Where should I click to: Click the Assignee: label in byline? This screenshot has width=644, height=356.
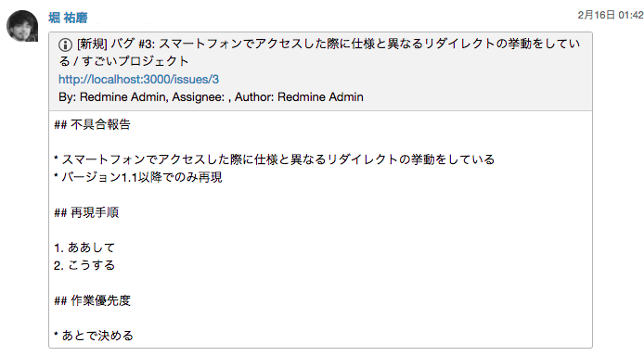[198, 97]
